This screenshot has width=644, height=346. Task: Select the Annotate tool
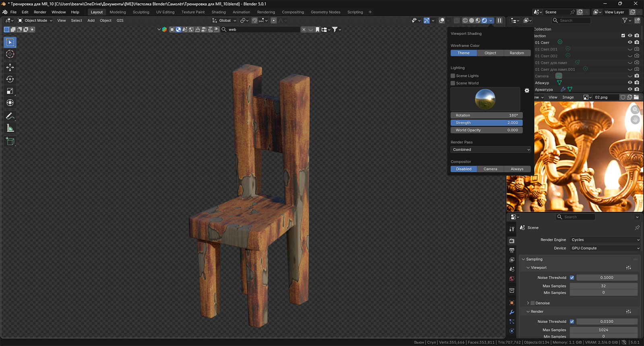[x=10, y=116]
